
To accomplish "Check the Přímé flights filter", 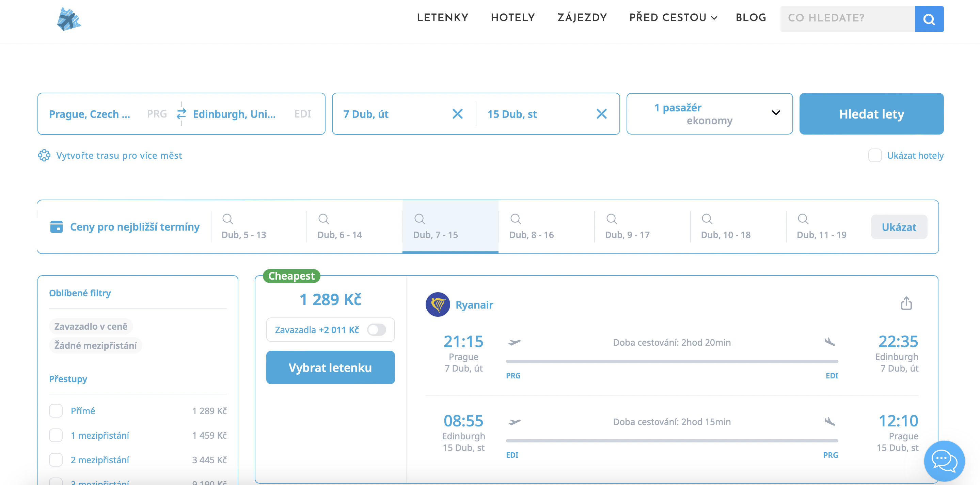I will coord(56,411).
